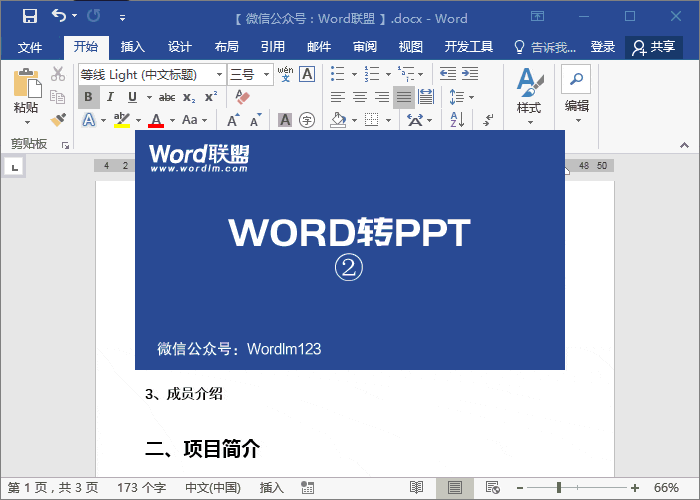700x500 pixels.
Task: Toggle strikethrough abc formatting
Action: point(167,97)
